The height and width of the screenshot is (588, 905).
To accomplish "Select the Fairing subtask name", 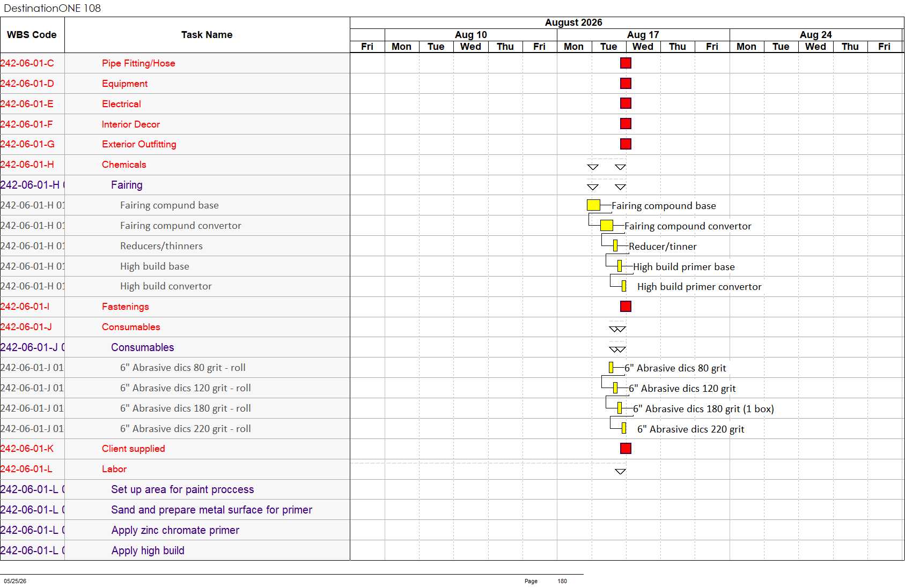I will pos(127,185).
